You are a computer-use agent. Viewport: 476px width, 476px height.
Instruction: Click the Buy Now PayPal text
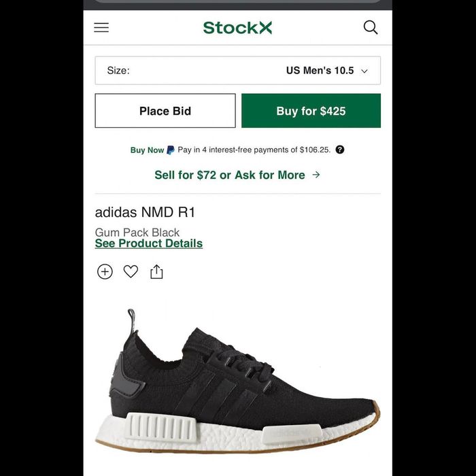(147, 150)
